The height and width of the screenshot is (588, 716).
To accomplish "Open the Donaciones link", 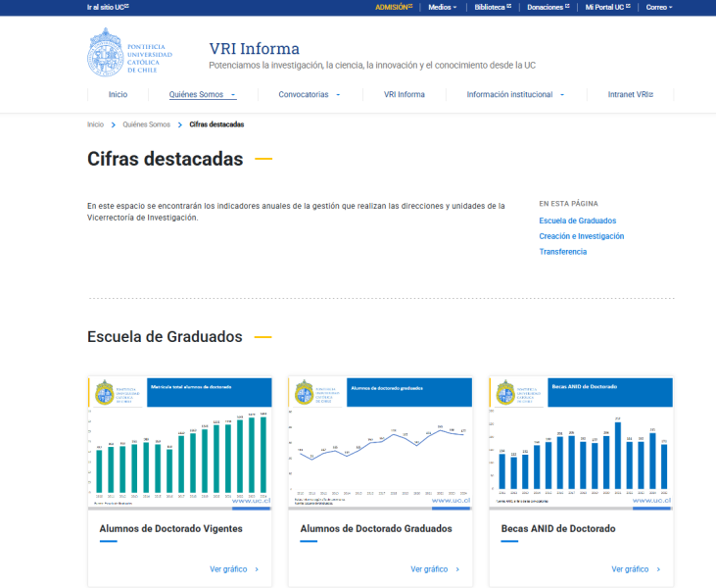I will [548, 7].
